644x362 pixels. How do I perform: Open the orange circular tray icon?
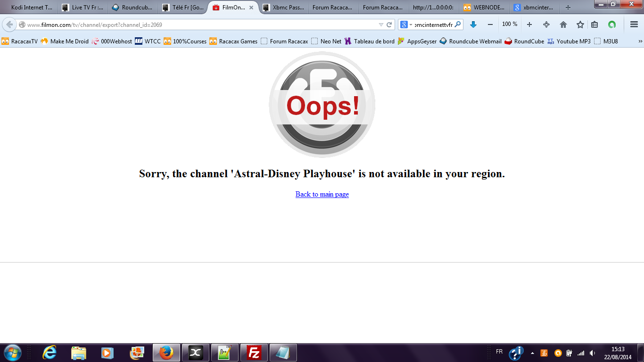(558, 353)
